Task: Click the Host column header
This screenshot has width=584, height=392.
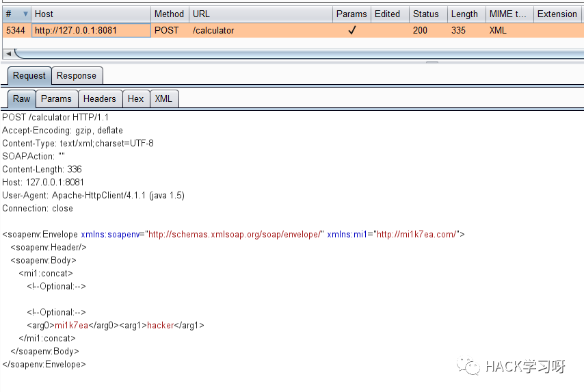Action: point(91,14)
